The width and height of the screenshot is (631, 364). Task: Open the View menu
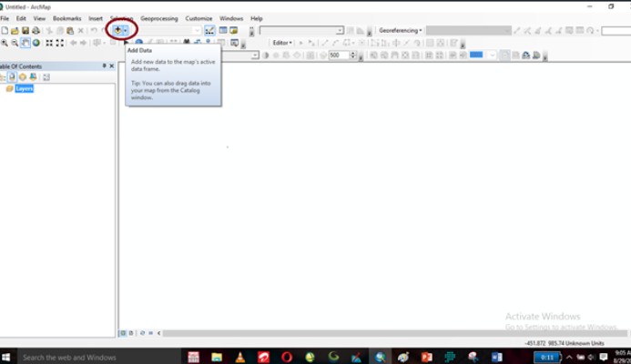(x=39, y=18)
